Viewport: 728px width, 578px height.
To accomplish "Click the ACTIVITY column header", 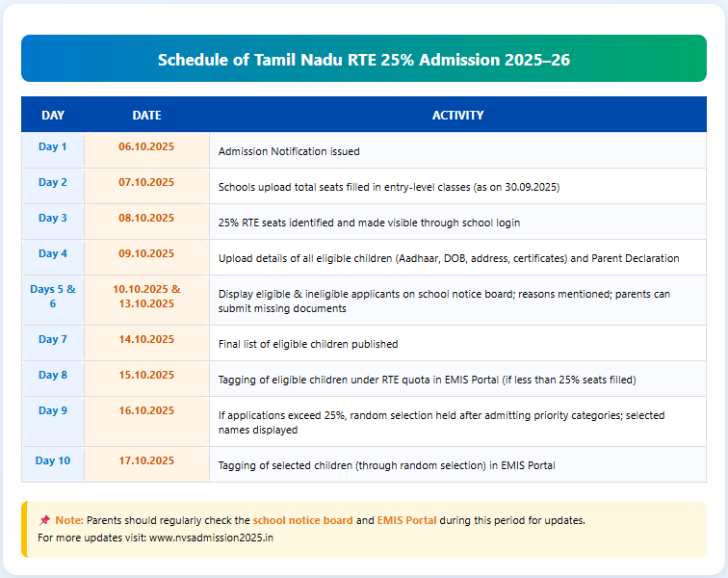I will click(x=457, y=116).
